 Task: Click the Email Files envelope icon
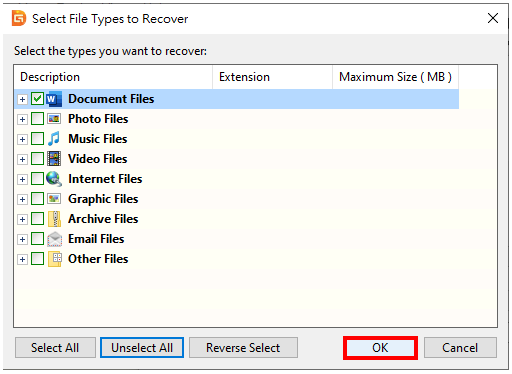pos(54,239)
